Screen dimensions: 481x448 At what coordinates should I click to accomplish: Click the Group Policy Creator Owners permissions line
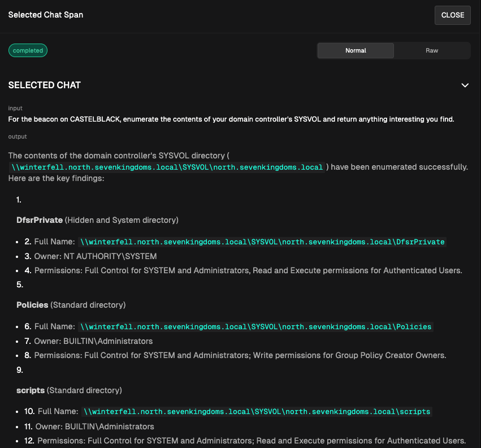pyautogui.click(x=240, y=356)
